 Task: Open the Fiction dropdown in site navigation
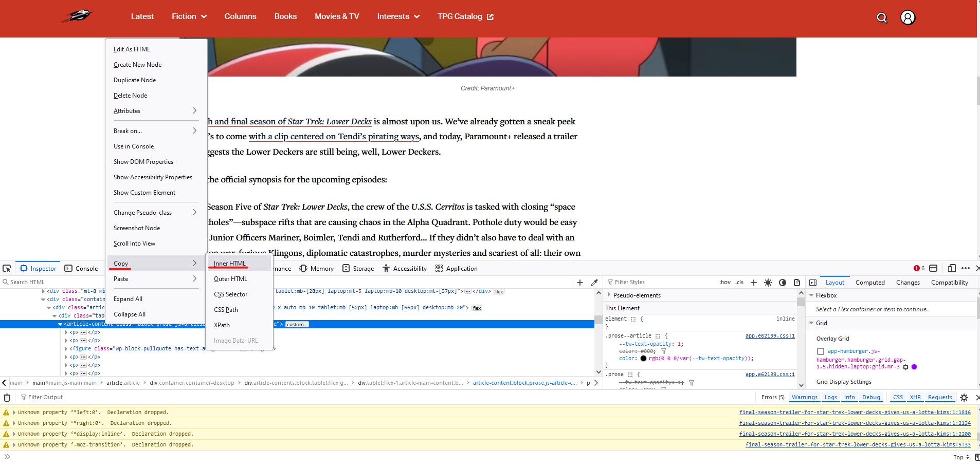[189, 16]
